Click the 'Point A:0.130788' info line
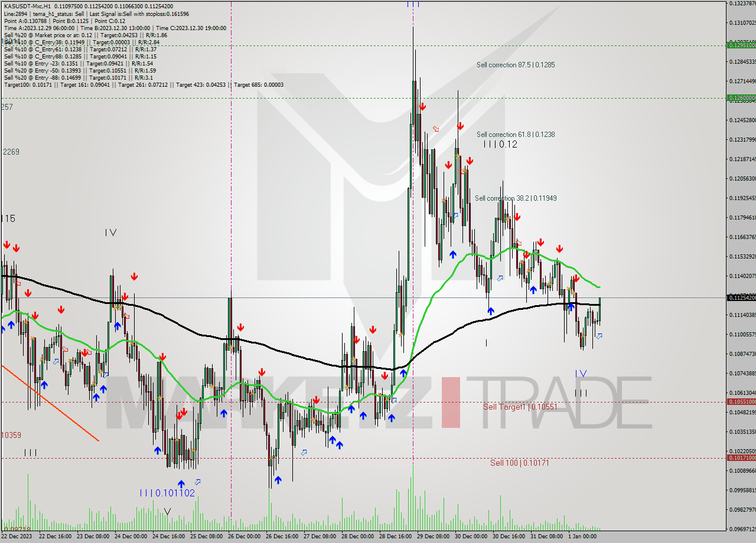The height and width of the screenshot is (543, 756). coord(64,21)
